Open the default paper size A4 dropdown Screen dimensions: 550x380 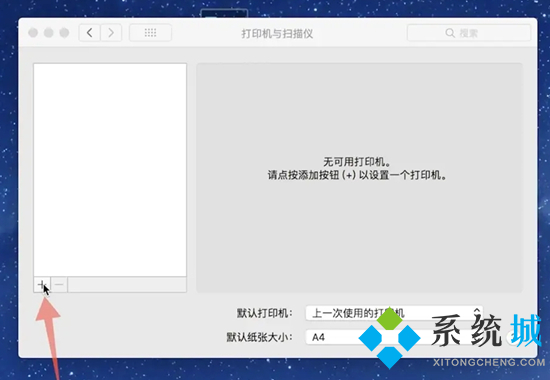(x=394, y=337)
